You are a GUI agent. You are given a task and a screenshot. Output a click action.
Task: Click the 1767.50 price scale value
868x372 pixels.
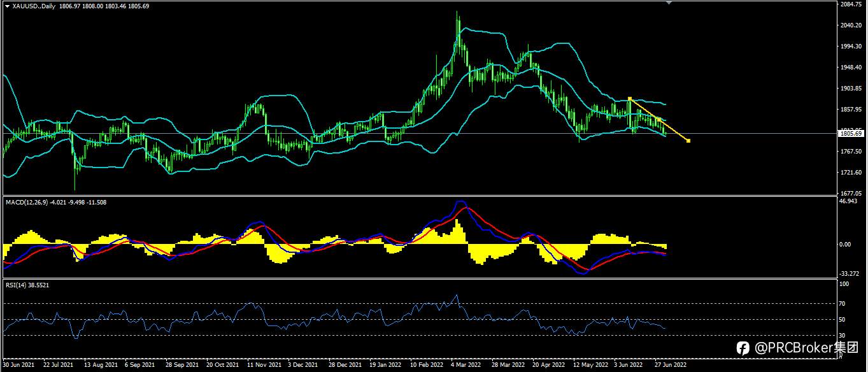coord(851,152)
